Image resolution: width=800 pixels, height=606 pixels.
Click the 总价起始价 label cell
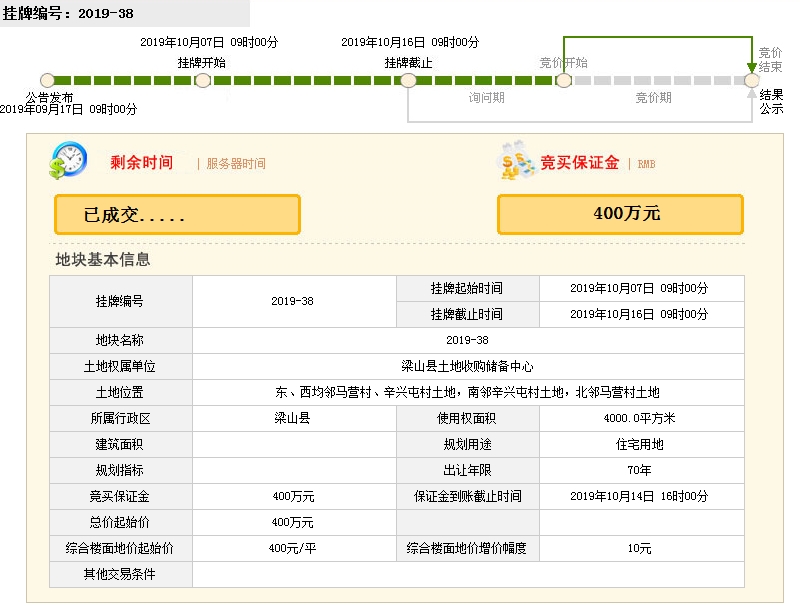[x=121, y=522]
